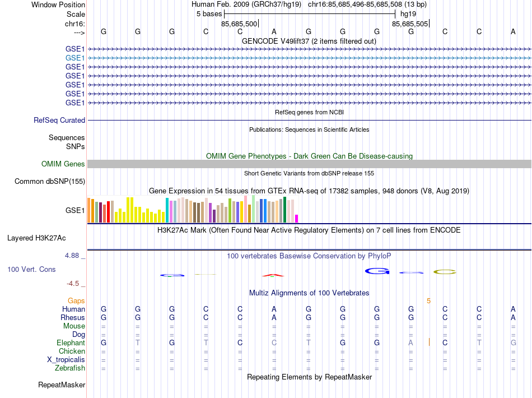Click the RefSeq Curated intron line

pyautogui.click(x=309, y=120)
